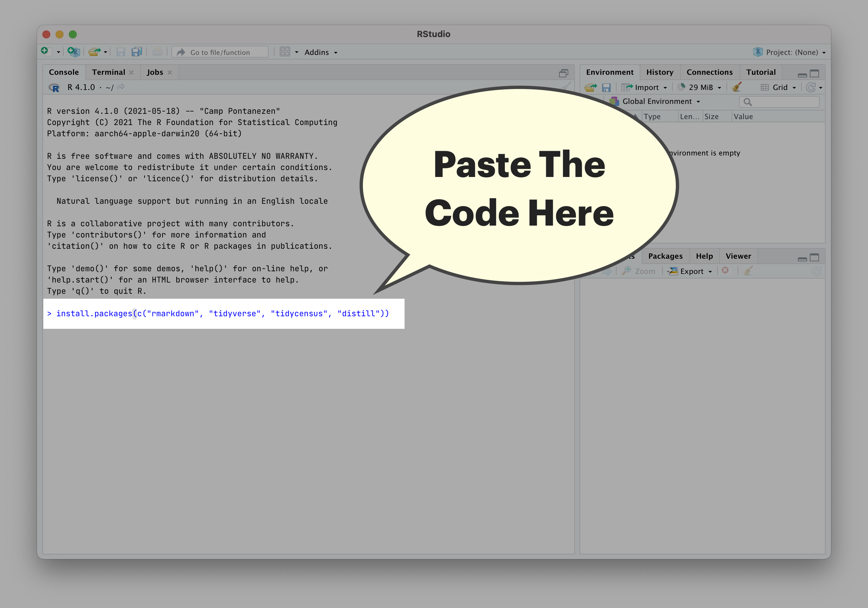Viewport: 868px width, 608px height.
Task: Open the Export plot dropdown
Action: (x=690, y=271)
